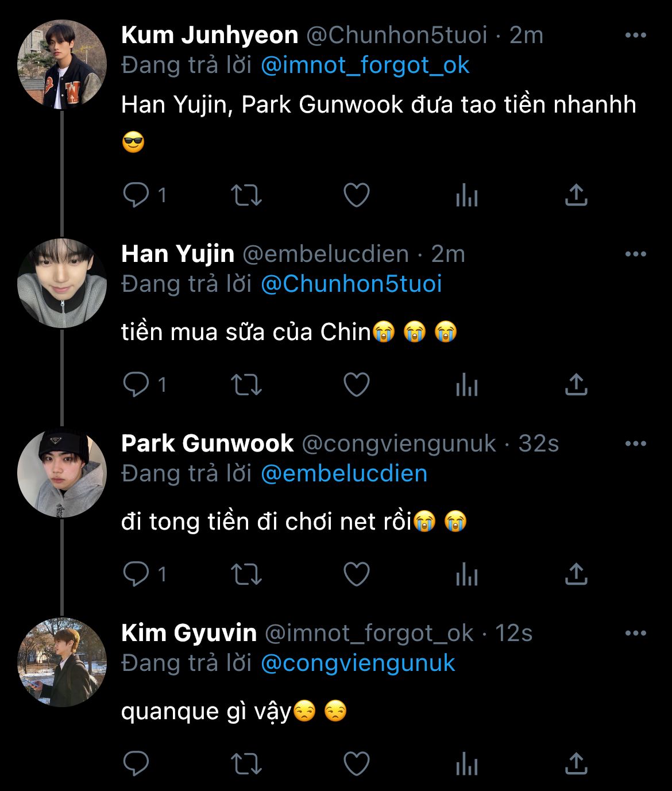The image size is (672, 791).
Task: Like Park Gunwook's reply
Action: [356, 574]
